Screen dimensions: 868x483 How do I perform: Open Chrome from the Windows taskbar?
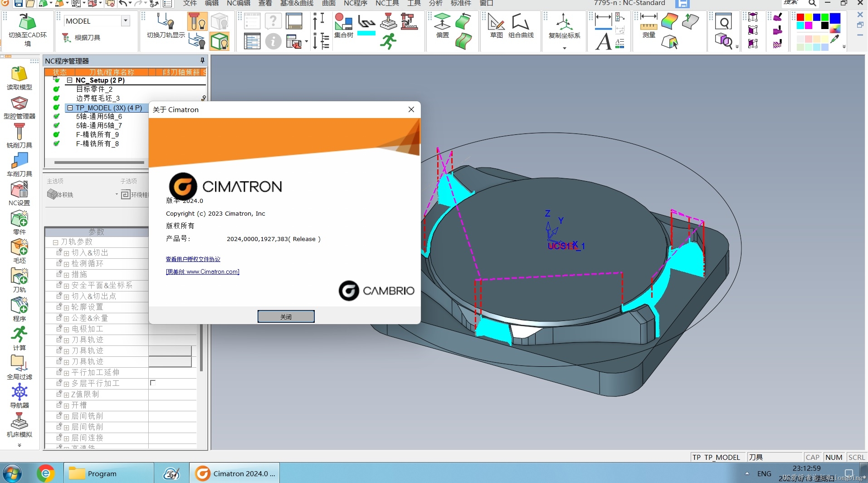tap(45, 473)
